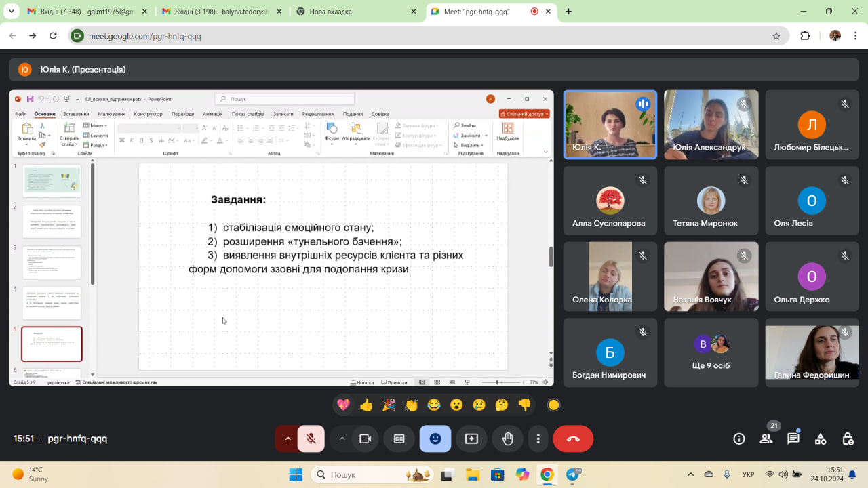Screen dimensions: 868x488
Task: Expand video settings chevron beside camera
Action: (342, 439)
